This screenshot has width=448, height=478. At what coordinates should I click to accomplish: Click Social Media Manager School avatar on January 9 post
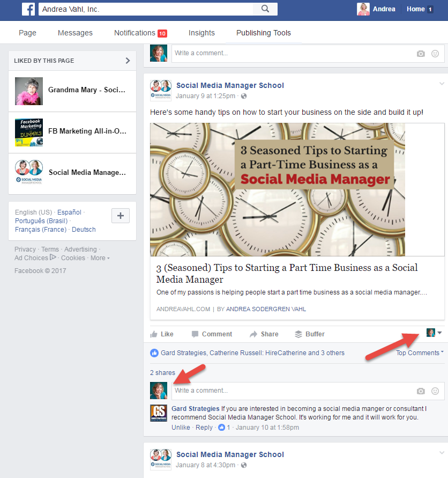tap(161, 90)
